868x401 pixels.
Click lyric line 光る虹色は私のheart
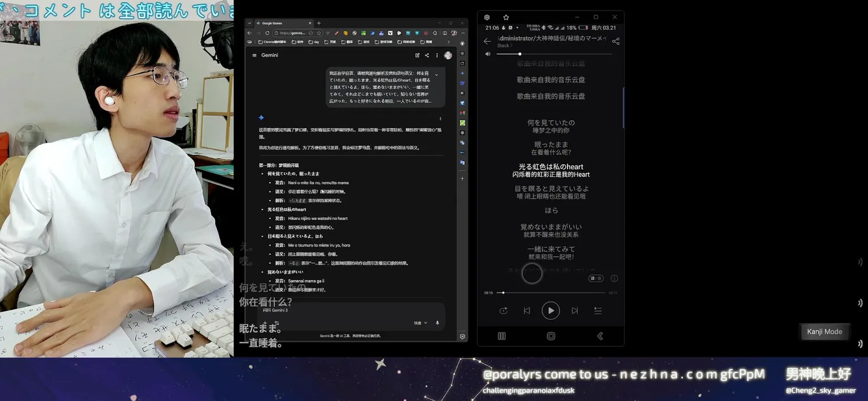551,167
